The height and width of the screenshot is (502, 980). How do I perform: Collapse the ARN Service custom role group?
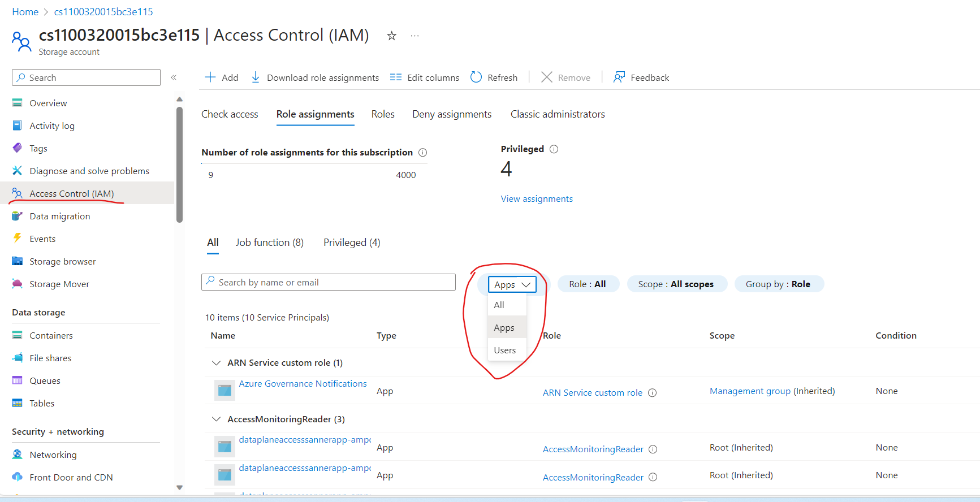[x=216, y=362]
